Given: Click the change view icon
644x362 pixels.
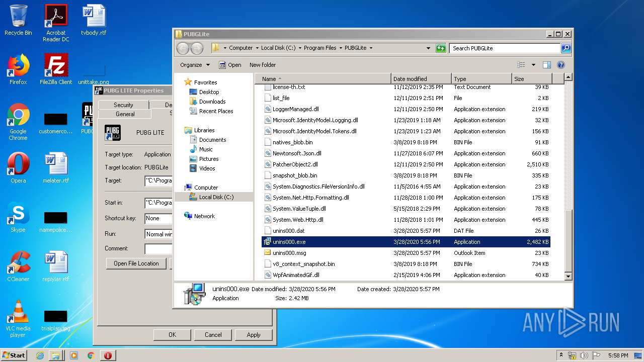Looking at the screenshot, I should [x=521, y=65].
